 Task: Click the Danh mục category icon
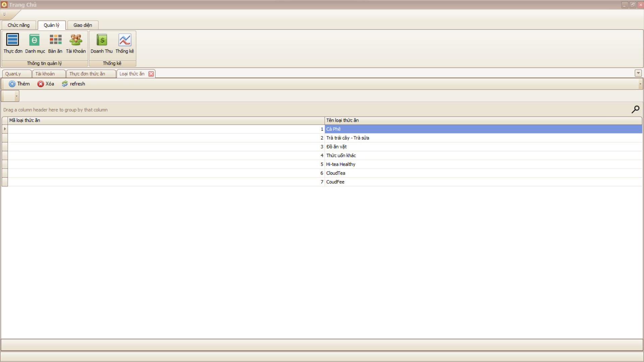coord(35,43)
